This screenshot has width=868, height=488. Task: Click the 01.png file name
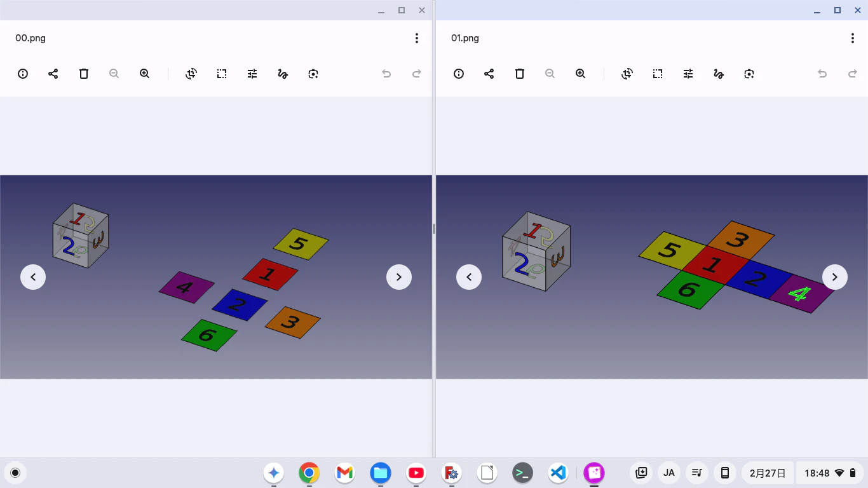click(x=465, y=38)
